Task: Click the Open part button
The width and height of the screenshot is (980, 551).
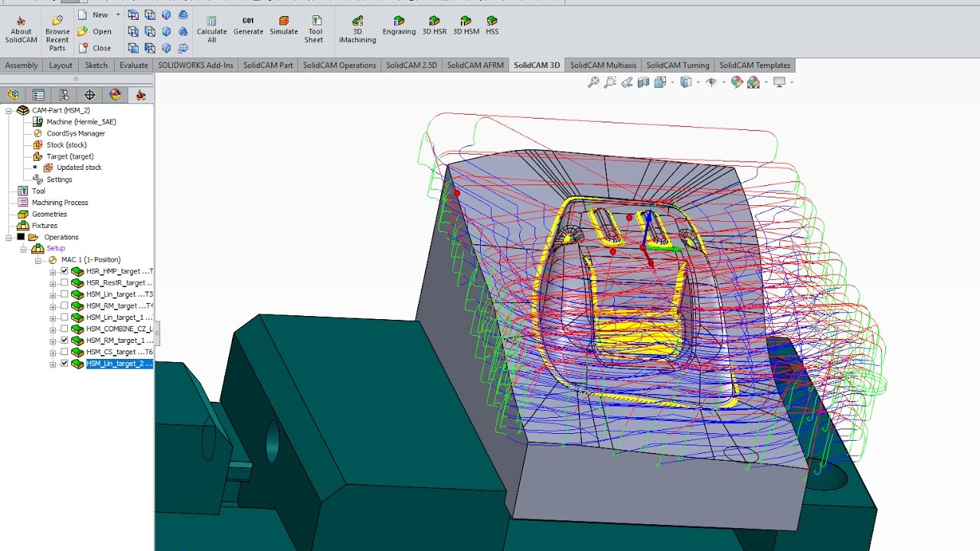Action: [x=95, y=31]
